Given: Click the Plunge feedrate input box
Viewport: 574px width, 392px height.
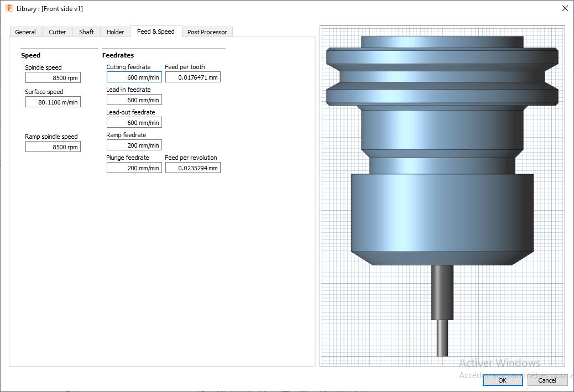Looking at the screenshot, I should pyautogui.click(x=134, y=168).
